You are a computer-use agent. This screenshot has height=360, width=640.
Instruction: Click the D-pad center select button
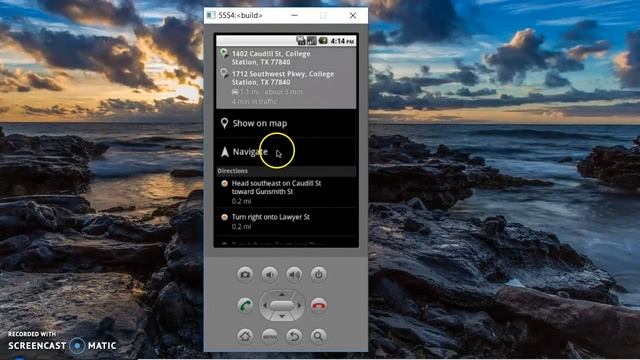282,305
